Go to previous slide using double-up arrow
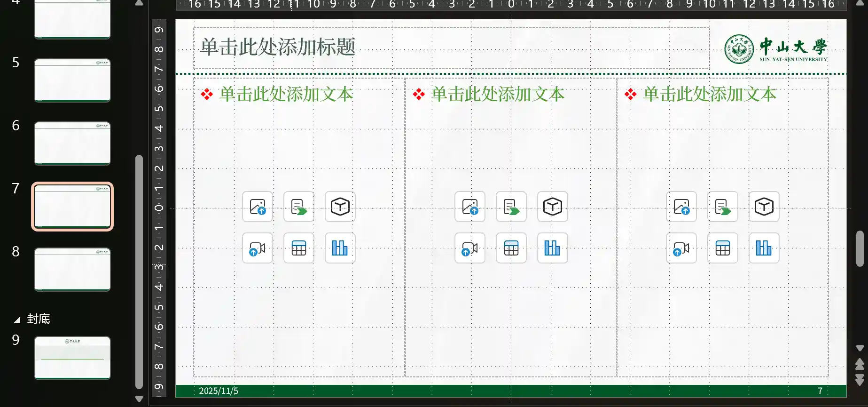This screenshot has height=407, width=868. coord(860,364)
